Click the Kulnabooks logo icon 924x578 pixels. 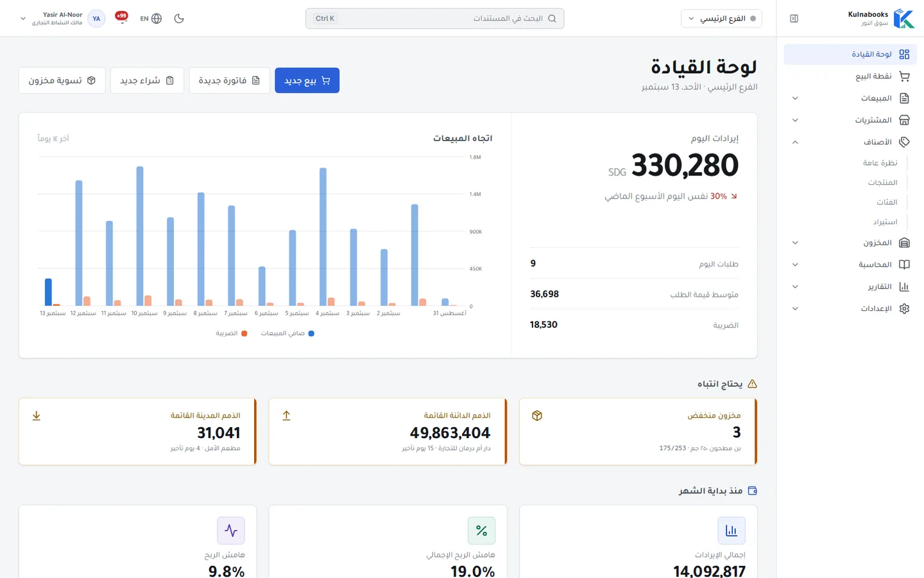point(904,19)
